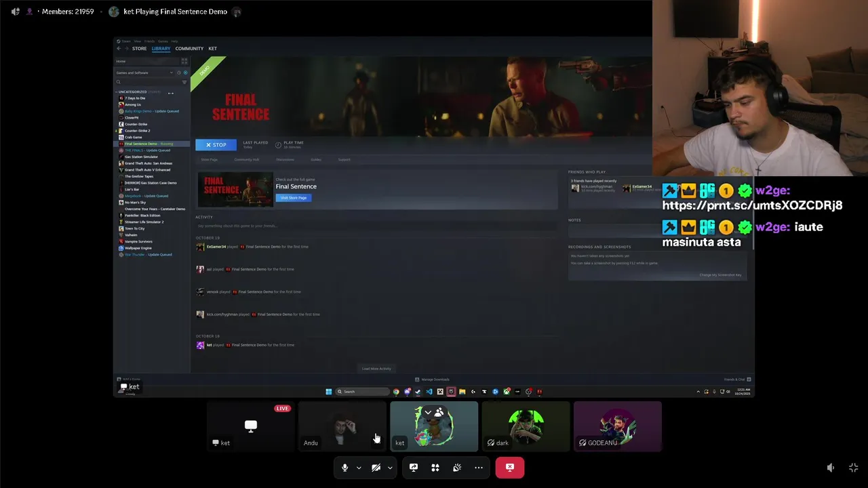Open the Games and Software filter dropdown
The height and width of the screenshot is (488, 868).
click(145, 73)
